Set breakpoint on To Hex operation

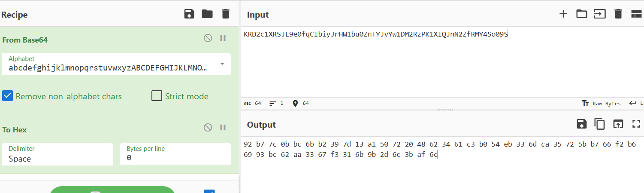[x=223, y=127]
